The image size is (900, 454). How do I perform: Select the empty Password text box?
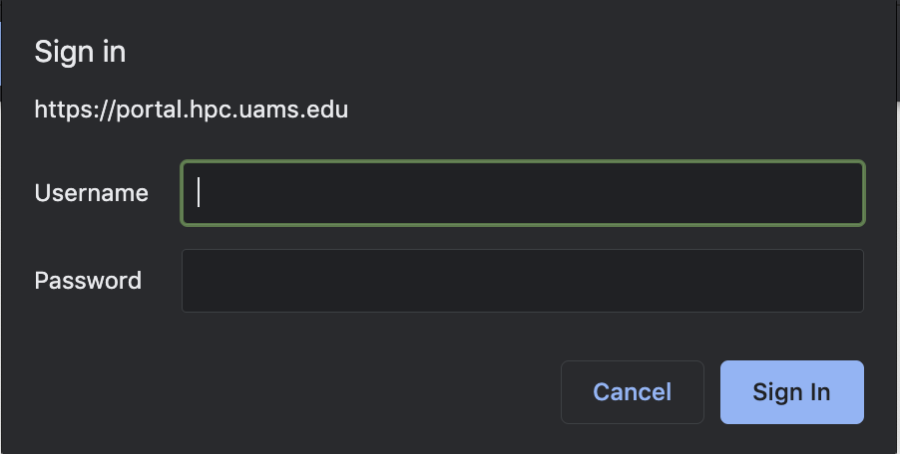tap(522, 281)
